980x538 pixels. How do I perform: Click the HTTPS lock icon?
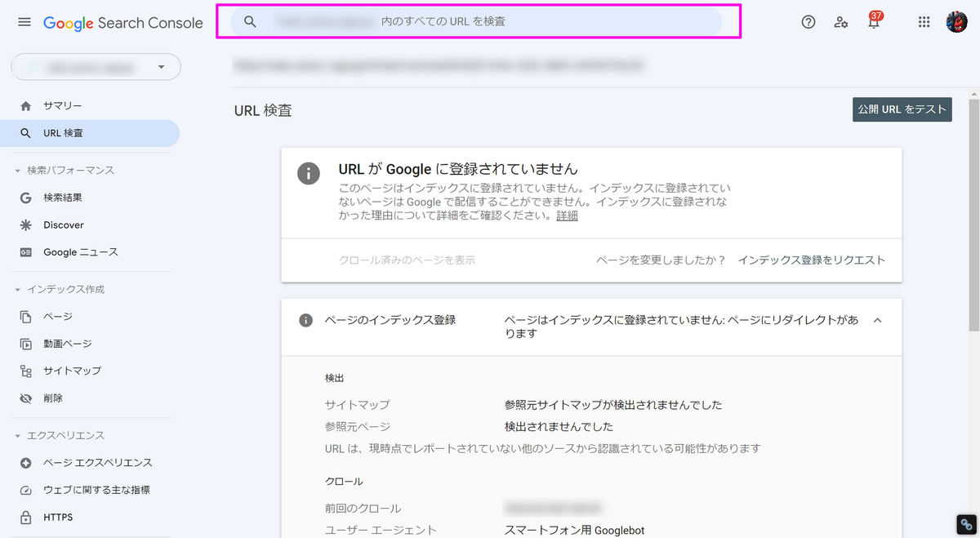pos(26,518)
